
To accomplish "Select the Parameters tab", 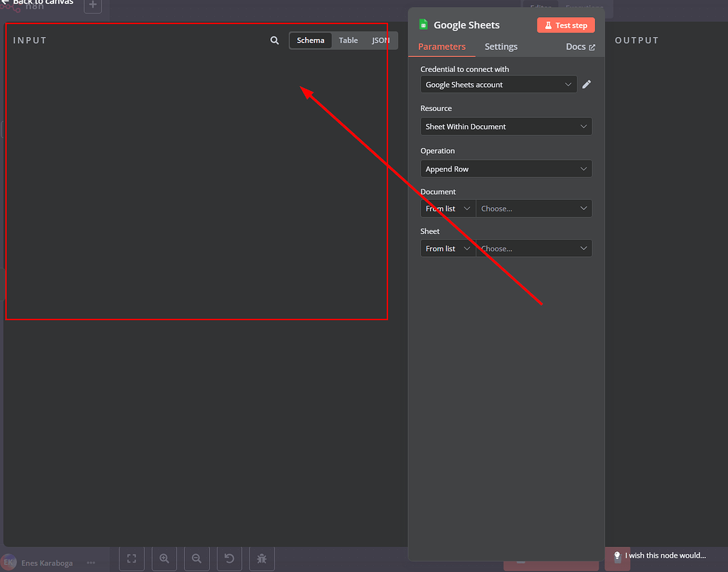I will point(441,46).
